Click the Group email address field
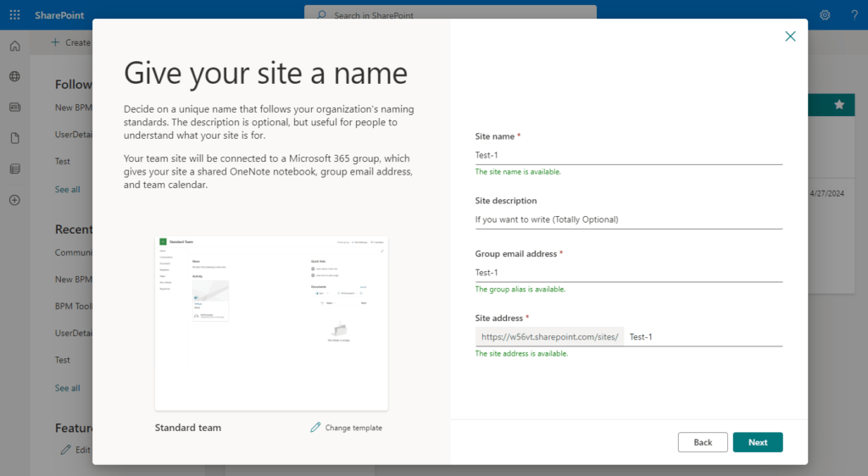 [x=629, y=273]
